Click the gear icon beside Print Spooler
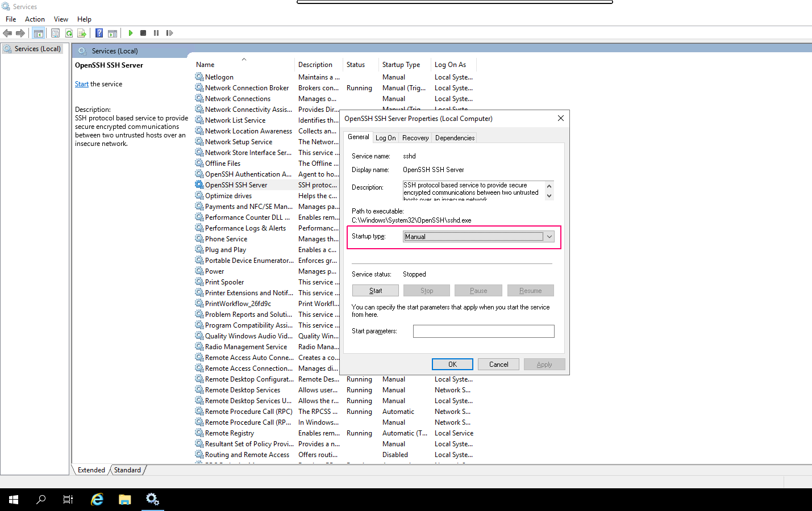The image size is (812, 511). (199, 282)
